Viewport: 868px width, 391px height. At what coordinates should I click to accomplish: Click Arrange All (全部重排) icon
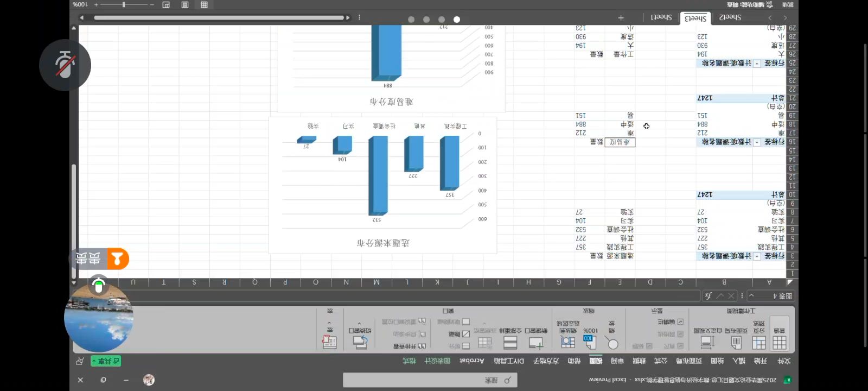(510, 342)
